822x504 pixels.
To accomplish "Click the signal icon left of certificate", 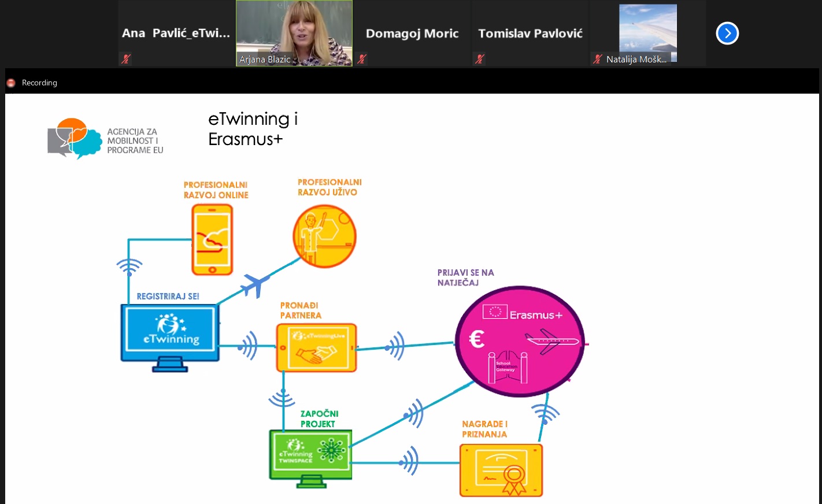I will coord(409,461).
